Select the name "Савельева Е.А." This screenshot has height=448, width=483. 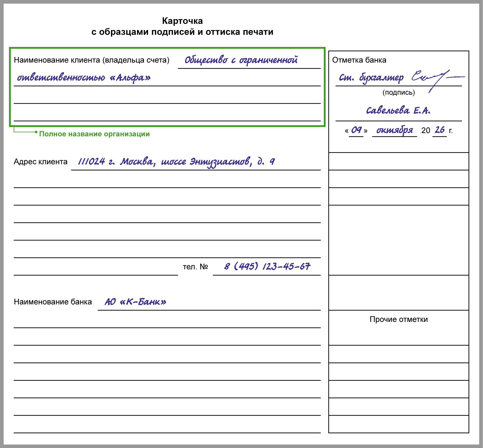(398, 111)
